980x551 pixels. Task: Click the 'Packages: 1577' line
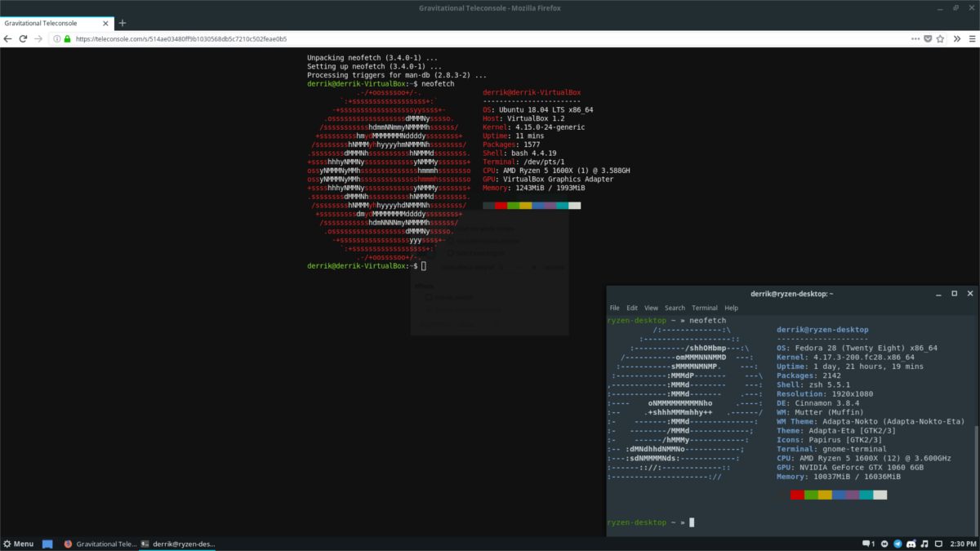point(511,144)
